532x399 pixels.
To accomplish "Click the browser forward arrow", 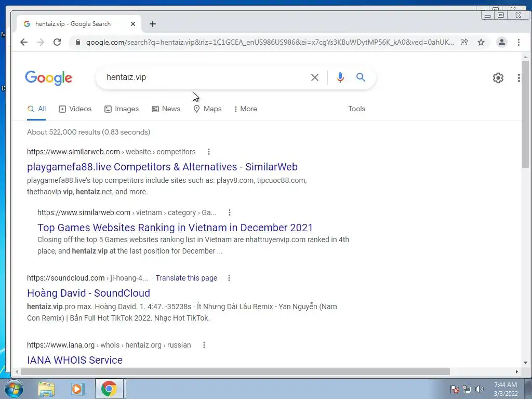I will pos(41,42).
